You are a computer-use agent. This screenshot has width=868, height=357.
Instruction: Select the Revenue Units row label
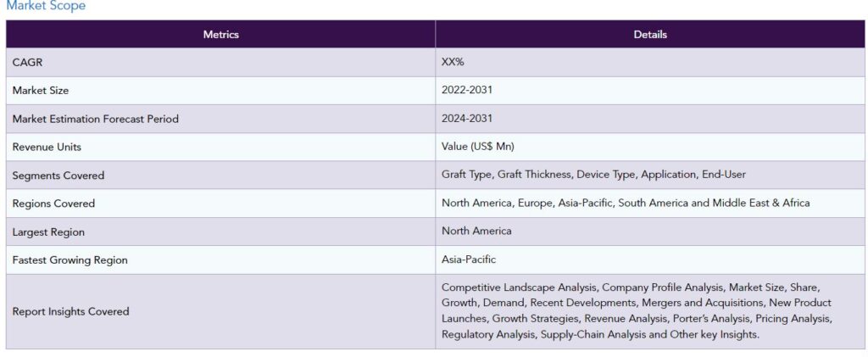tap(47, 147)
